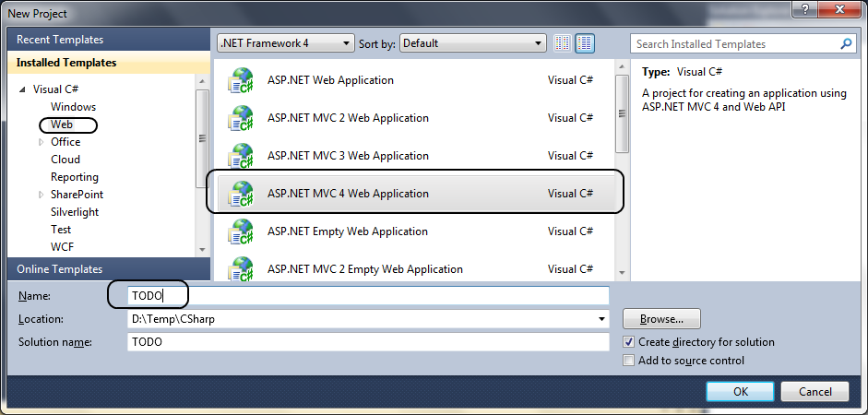Viewport: 868px width, 415px height.
Task: Click the Solution name text field
Action: tap(367, 342)
